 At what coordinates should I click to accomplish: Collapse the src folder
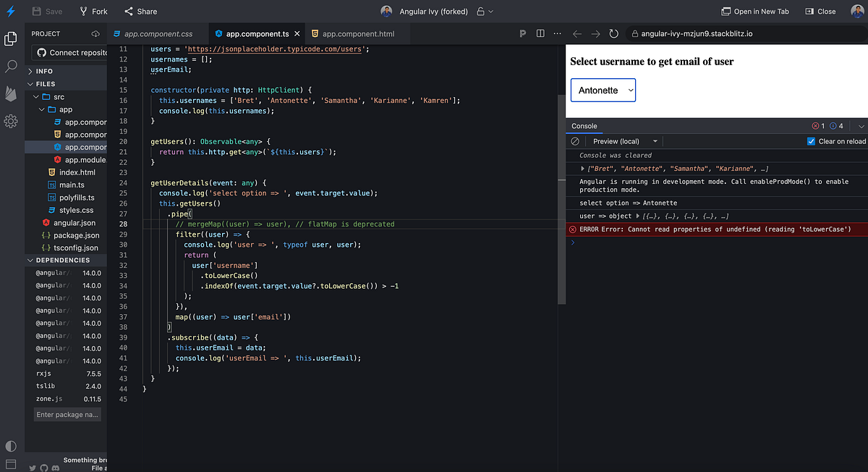[x=53, y=96]
